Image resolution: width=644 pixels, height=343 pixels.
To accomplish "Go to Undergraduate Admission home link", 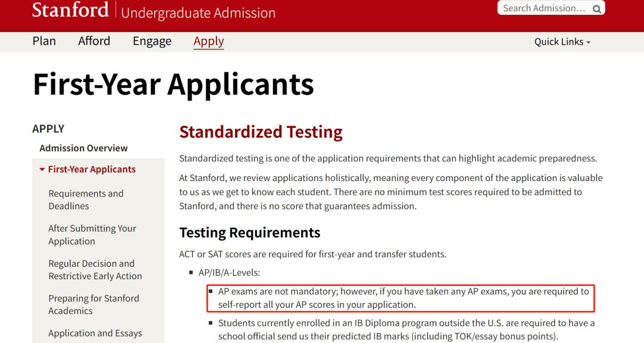I will coord(198,13).
